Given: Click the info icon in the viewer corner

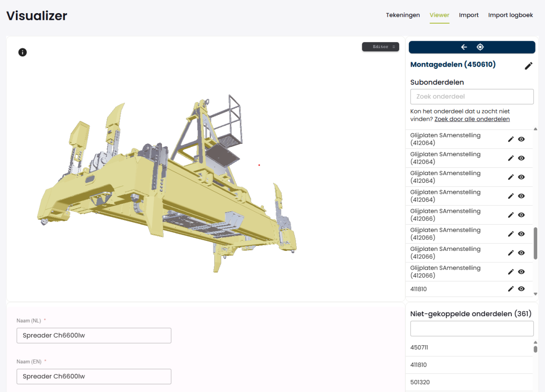Looking at the screenshot, I should coord(22,52).
